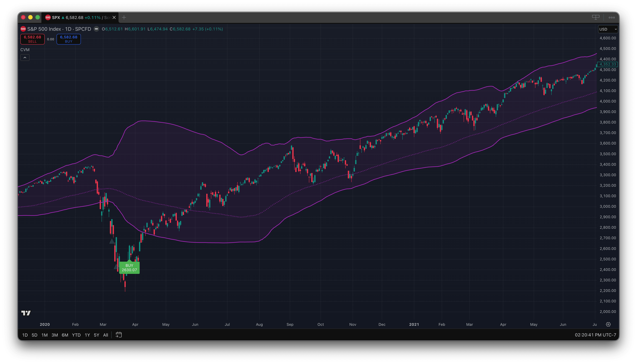
Task: Click the 2020 time axis label
Action: point(45,324)
